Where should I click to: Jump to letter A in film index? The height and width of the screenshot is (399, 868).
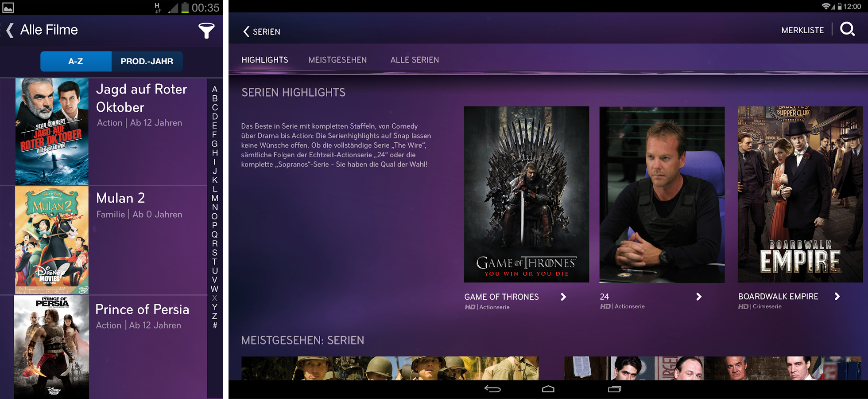click(x=215, y=89)
